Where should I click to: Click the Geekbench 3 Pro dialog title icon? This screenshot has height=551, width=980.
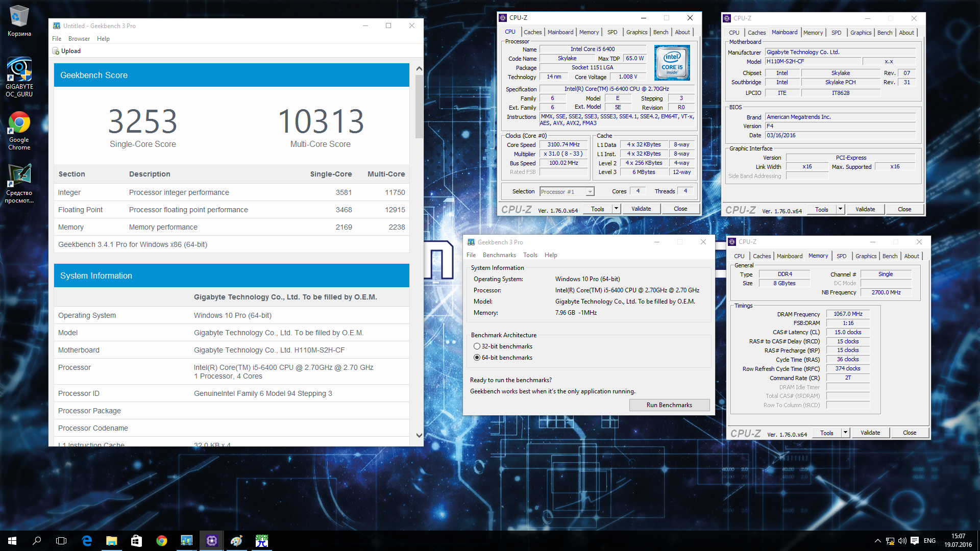pyautogui.click(x=471, y=242)
